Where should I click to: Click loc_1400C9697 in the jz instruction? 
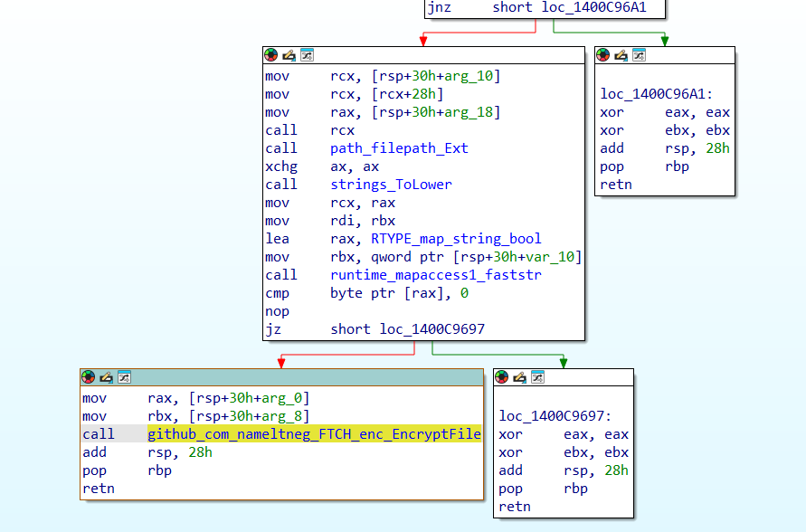pyautogui.click(x=430, y=329)
